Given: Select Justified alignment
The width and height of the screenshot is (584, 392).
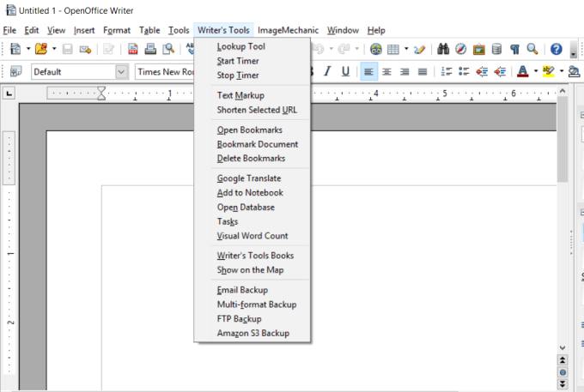Looking at the screenshot, I should (x=423, y=72).
